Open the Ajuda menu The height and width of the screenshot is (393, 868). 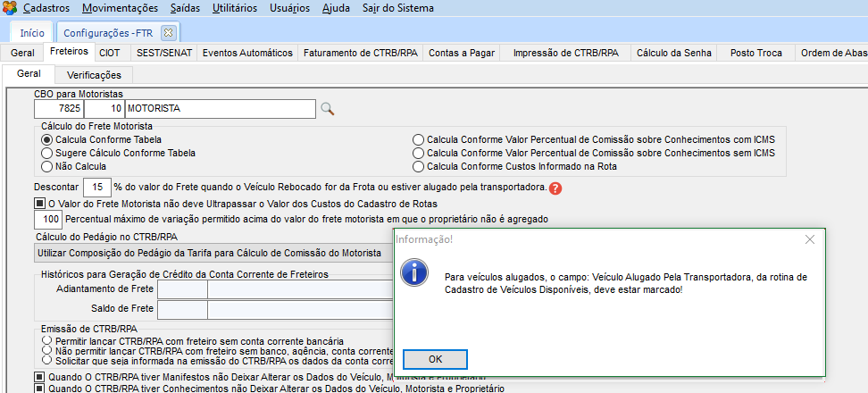point(337,8)
